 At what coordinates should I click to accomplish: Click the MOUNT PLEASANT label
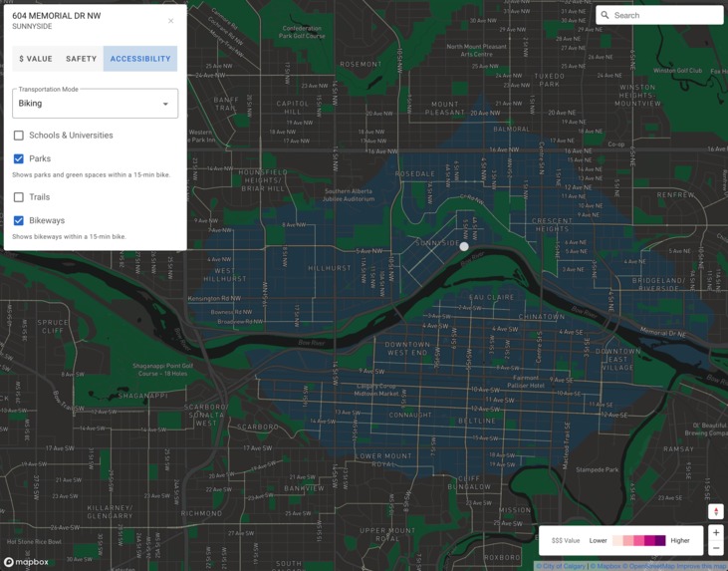coord(445,109)
